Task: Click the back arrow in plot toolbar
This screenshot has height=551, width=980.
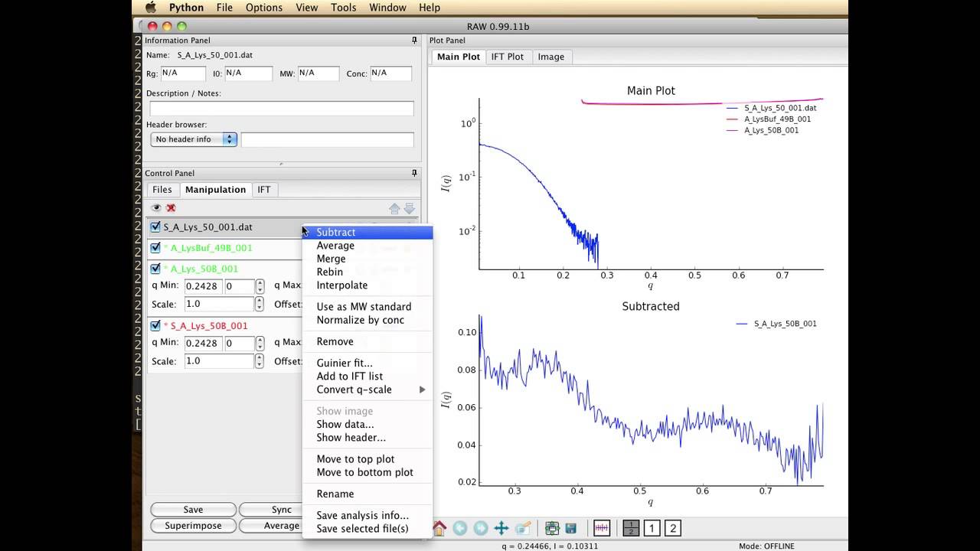Action: tap(460, 528)
